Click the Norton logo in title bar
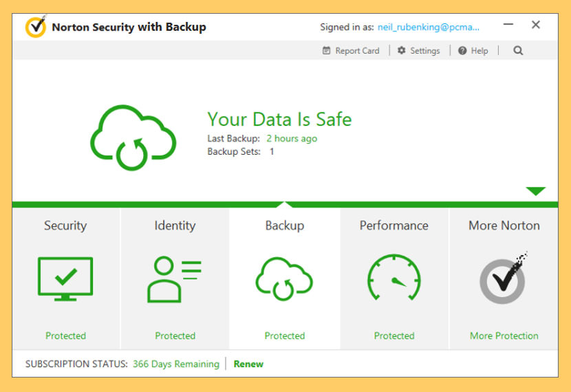The height and width of the screenshot is (392, 571). pyautogui.click(x=36, y=27)
